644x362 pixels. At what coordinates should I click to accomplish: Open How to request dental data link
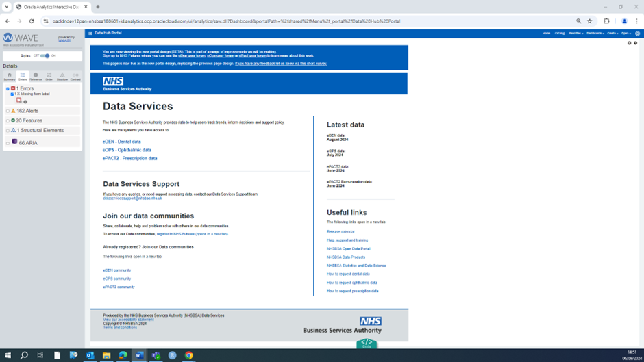[348, 274]
